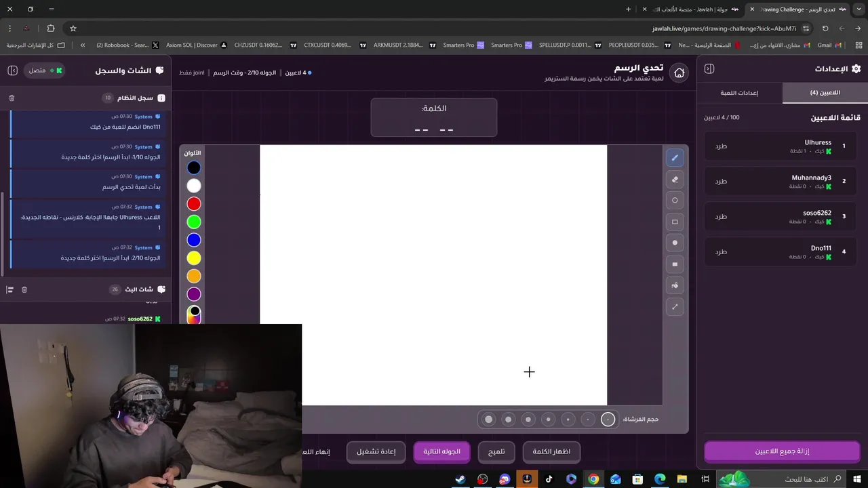Pick the blue color swatch
The height and width of the screenshot is (488, 868).
coord(194,240)
